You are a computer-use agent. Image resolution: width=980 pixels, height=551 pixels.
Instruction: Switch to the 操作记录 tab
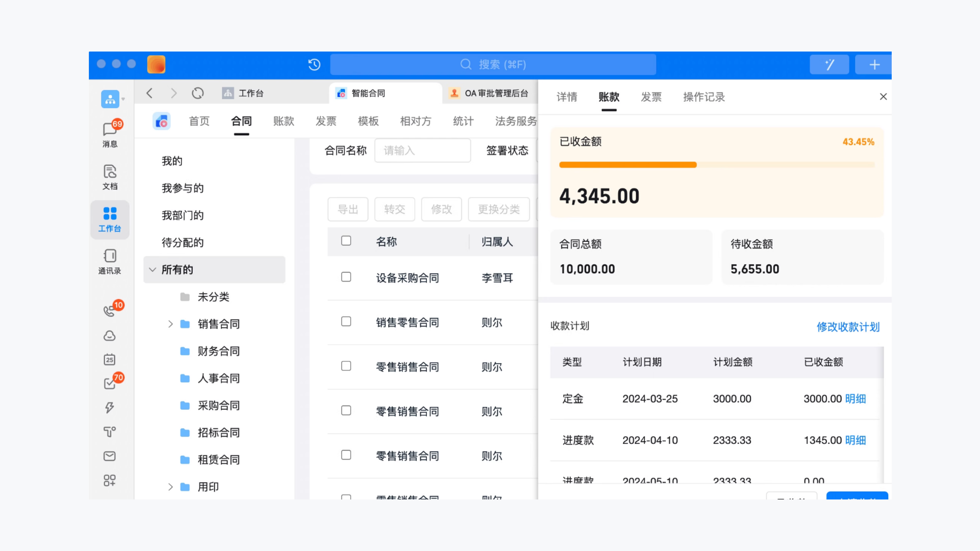point(704,97)
